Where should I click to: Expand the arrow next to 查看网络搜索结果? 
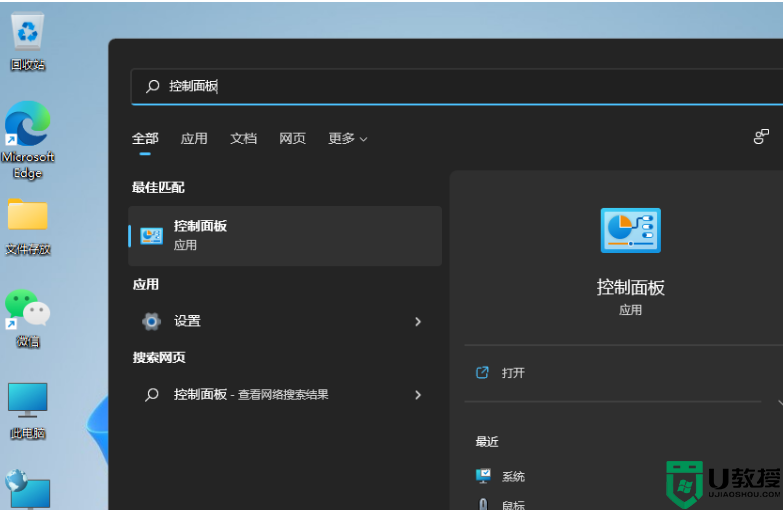(x=418, y=395)
